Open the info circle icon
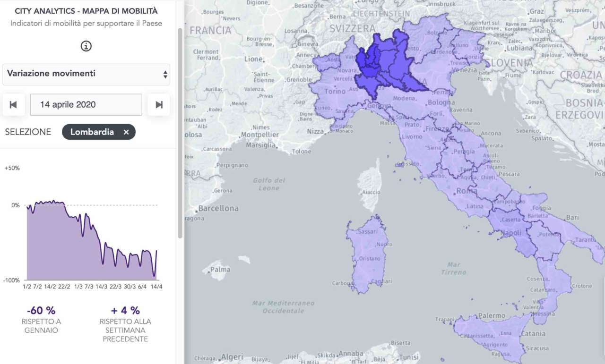 86,46
